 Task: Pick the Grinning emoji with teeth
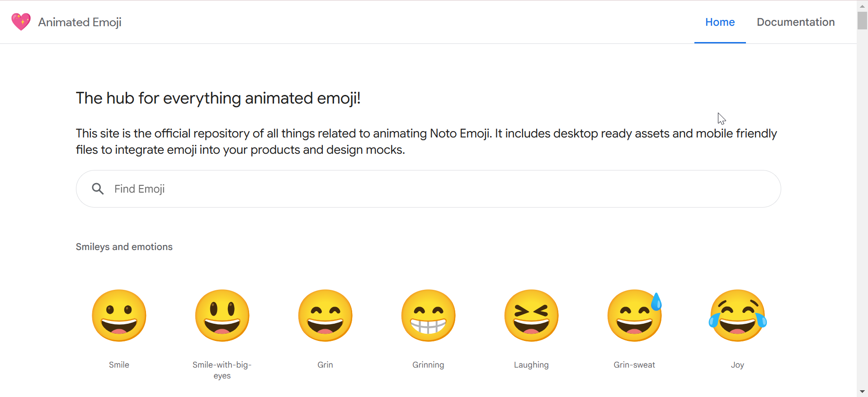(428, 316)
